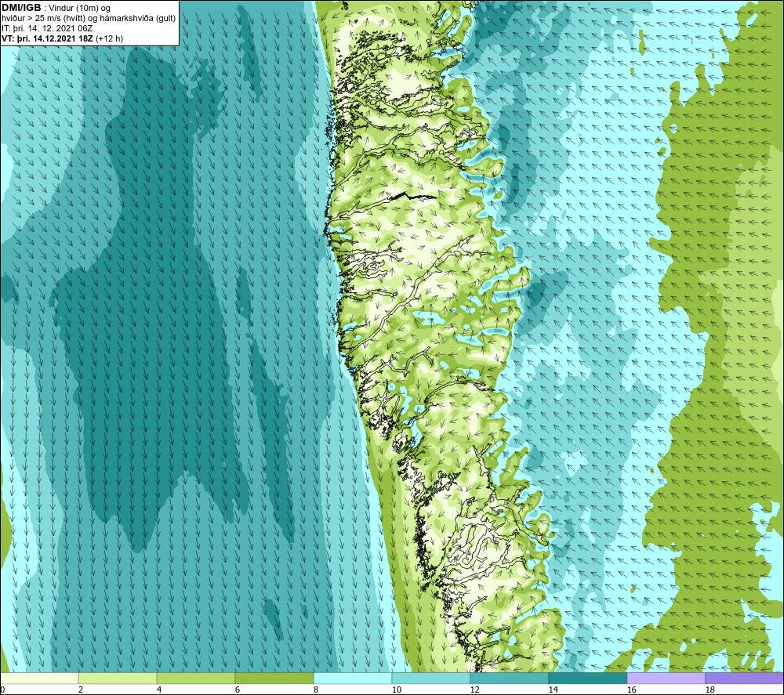The image size is (784, 695).
Task: Click the 'DMI/IGB' title in the legend box
Action: pyautogui.click(x=21, y=8)
